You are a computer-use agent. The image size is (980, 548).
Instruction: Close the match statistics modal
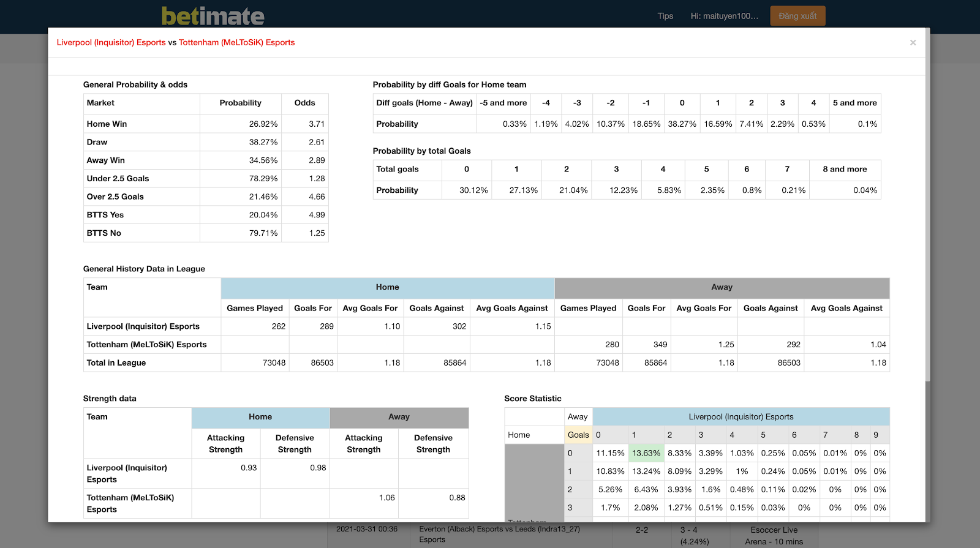tap(913, 42)
